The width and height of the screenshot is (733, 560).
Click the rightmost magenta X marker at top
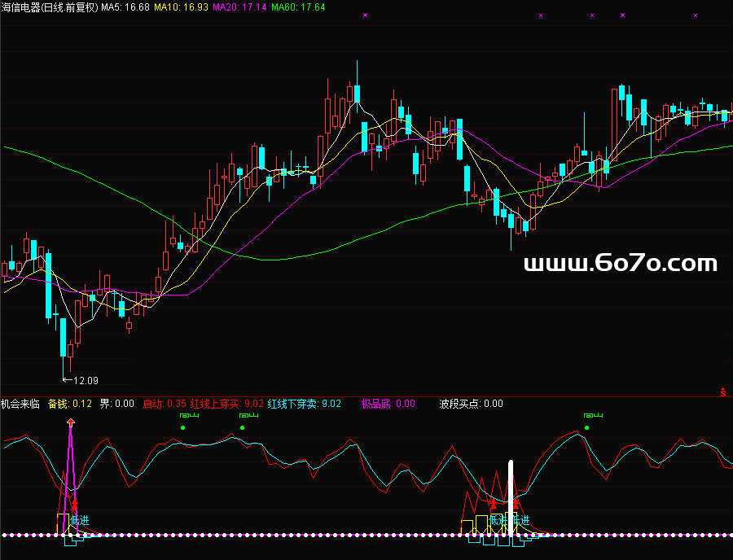tap(695, 15)
